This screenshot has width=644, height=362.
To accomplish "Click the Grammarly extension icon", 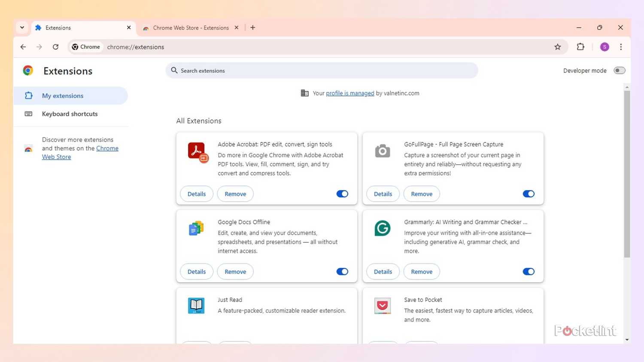I will tap(382, 228).
